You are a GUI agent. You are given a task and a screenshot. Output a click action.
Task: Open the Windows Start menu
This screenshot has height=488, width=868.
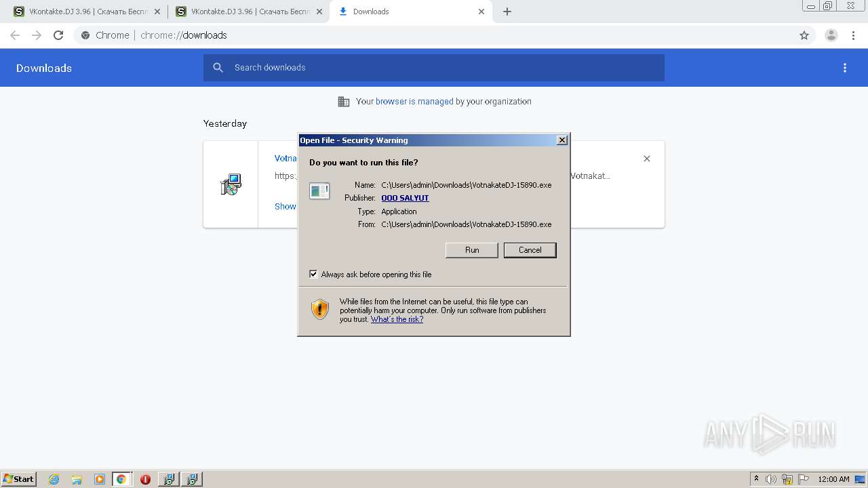pyautogui.click(x=19, y=479)
